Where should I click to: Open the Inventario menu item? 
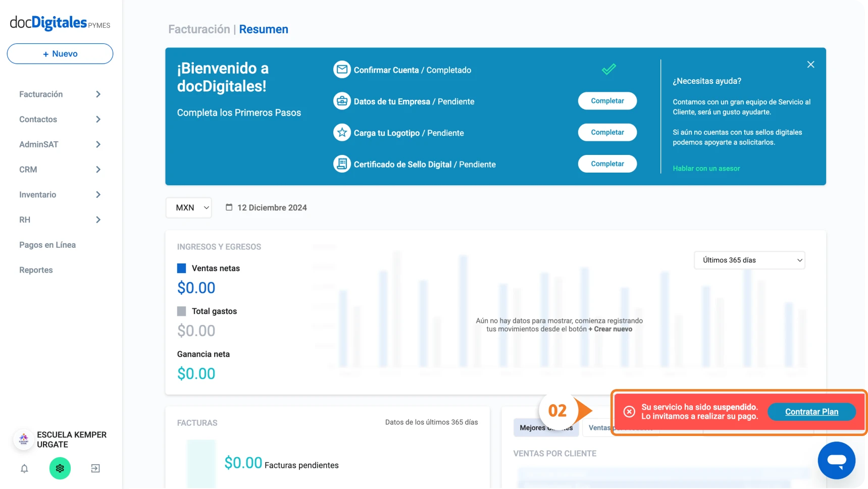pos(38,195)
